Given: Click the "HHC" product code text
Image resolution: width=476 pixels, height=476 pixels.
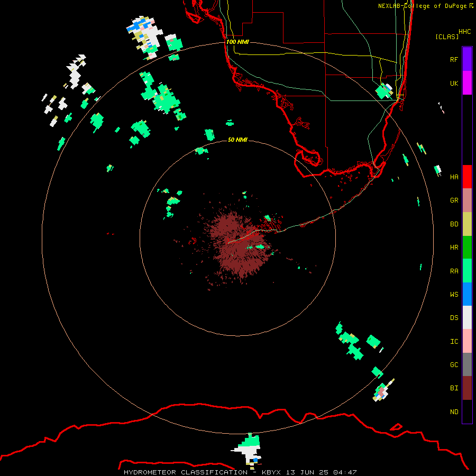Looking at the screenshot, I should coord(464,31).
